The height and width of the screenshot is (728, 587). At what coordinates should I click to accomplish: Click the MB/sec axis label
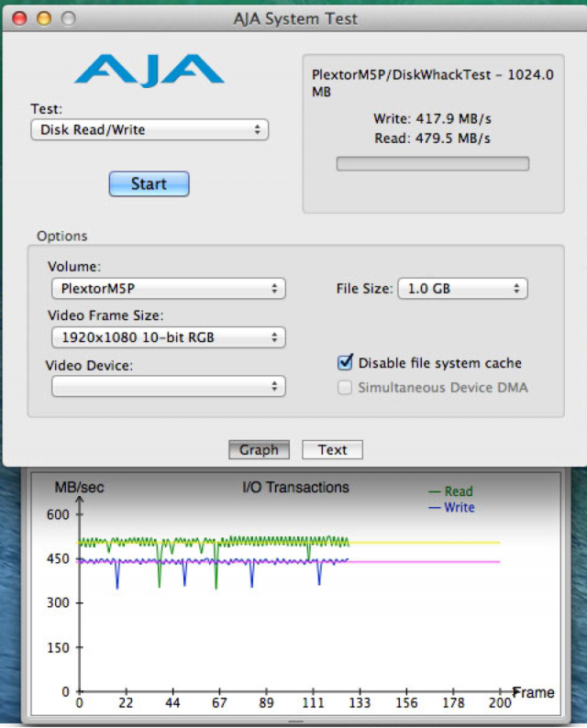click(80, 487)
